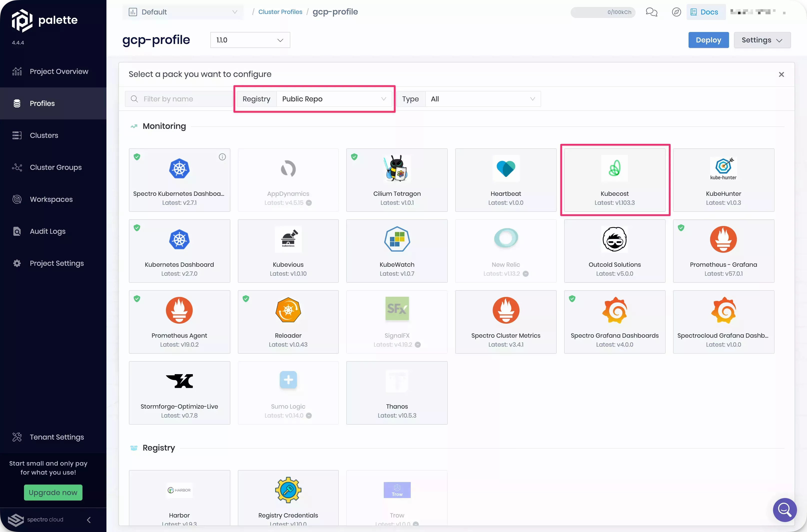Launch the guided tour compass
The height and width of the screenshot is (532, 807).
[x=676, y=12]
